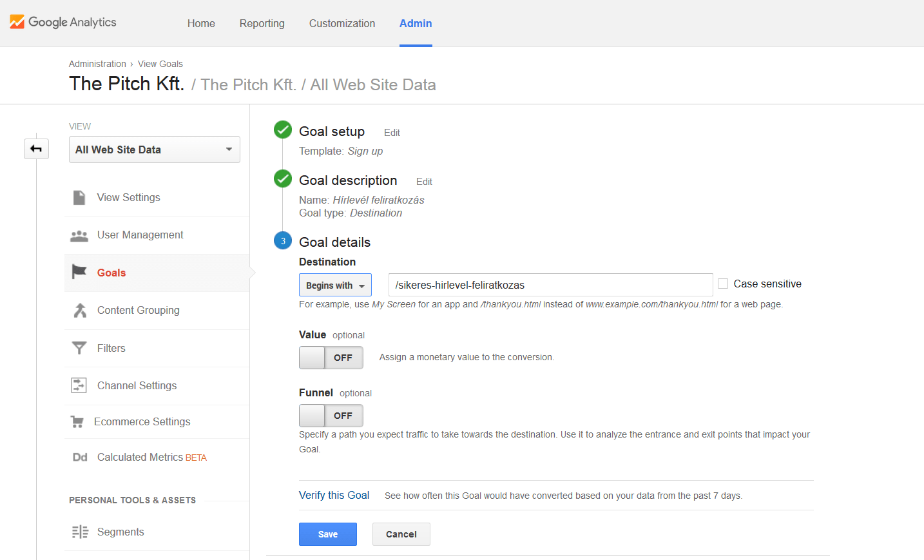Click the Verify this Goal link
Viewport: 924px width, 560px height.
point(334,495)
